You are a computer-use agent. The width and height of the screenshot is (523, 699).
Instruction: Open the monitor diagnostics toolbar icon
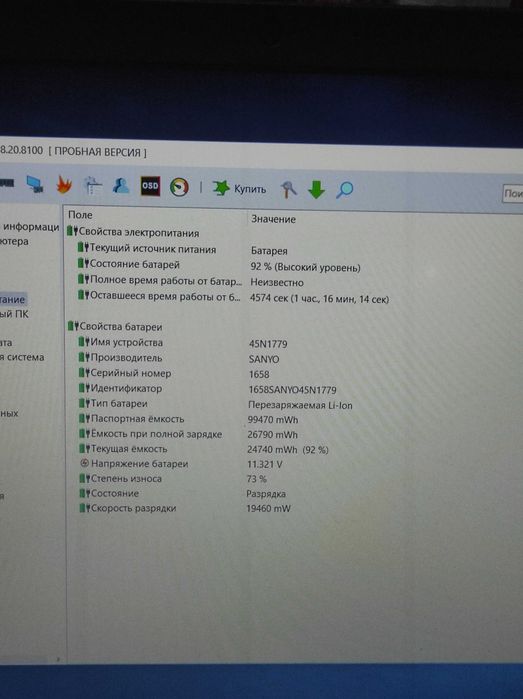(x=35, y=184)
